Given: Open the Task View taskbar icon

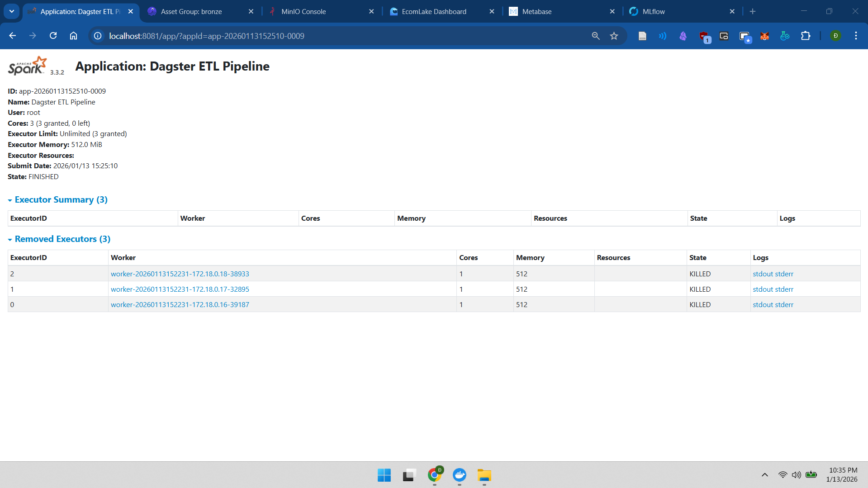Looking at the screenshot, I should pos(409,475).
